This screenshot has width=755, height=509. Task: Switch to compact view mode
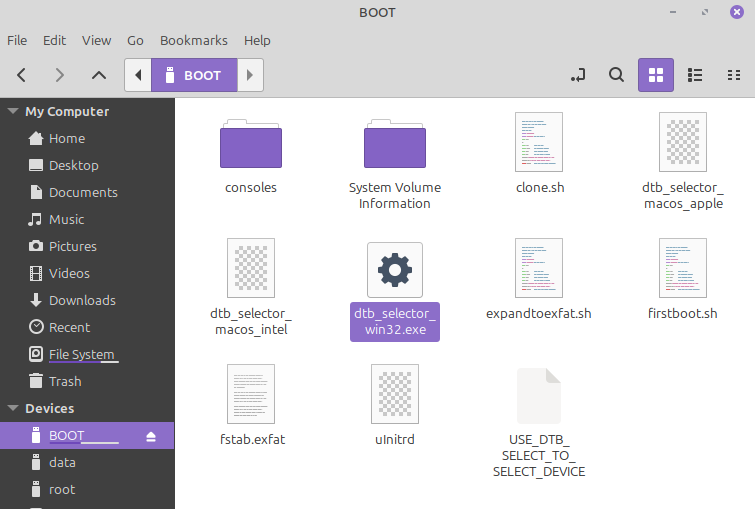[x=734, y=75]
